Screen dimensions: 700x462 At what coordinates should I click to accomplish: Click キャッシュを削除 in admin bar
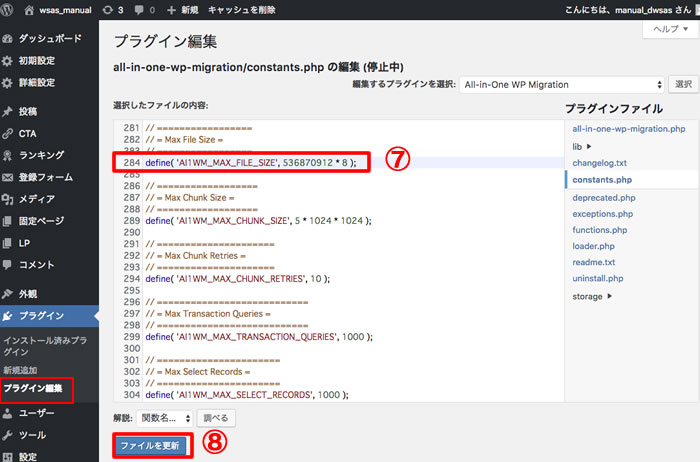point(242,10)
